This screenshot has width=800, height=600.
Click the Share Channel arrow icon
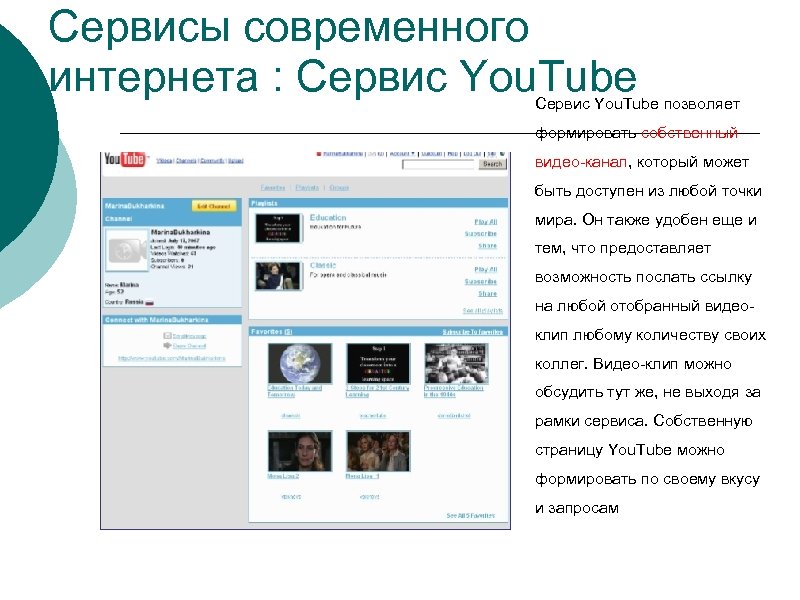tap(167, 345)
